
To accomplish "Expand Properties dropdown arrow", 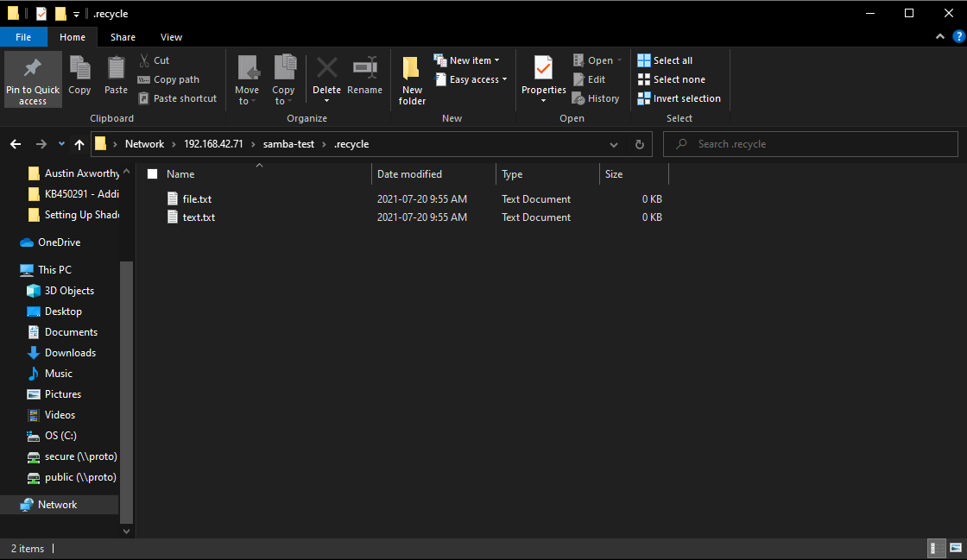I will click(x=543, y=101).
